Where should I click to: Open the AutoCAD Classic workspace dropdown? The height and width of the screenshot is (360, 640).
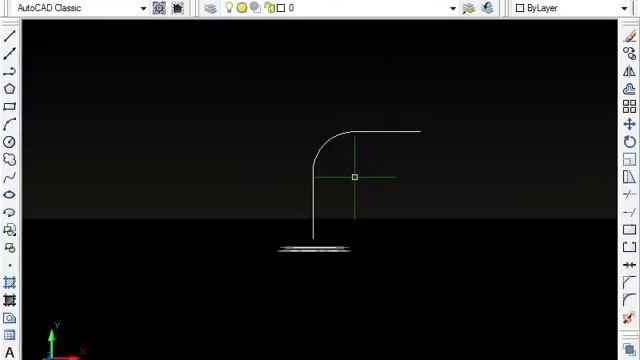pyautogui.click(x=143, y=8)
